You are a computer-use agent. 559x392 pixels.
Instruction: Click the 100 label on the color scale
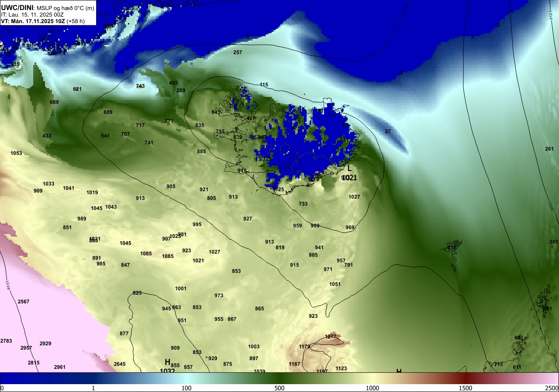click(186, 388)
